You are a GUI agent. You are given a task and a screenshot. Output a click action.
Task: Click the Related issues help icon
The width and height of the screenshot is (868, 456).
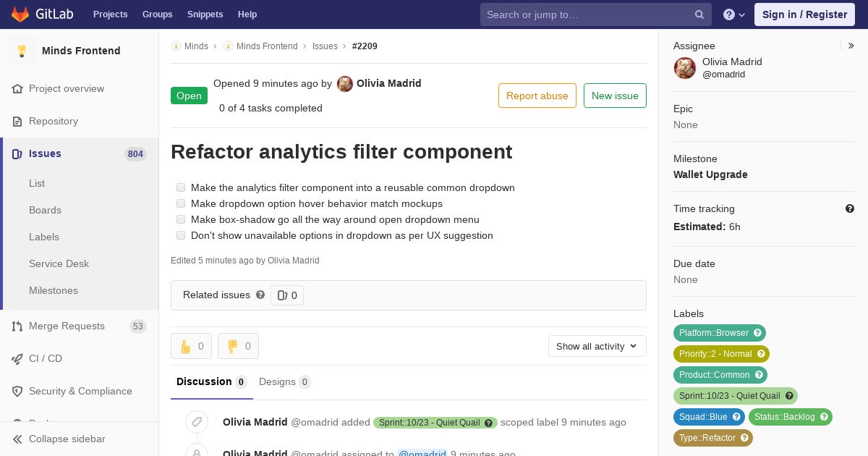260,295
